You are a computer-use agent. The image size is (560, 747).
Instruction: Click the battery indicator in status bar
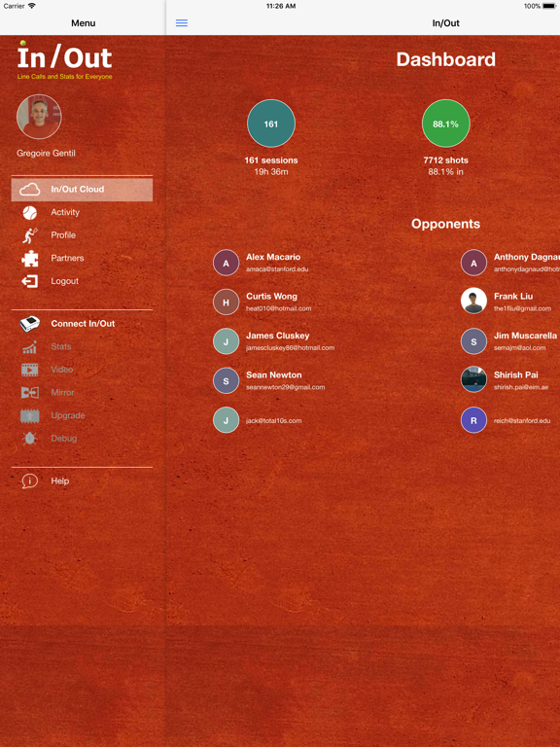[549, 6]
